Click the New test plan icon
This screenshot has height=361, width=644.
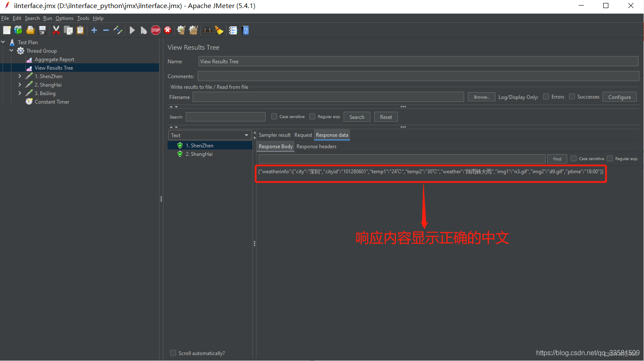(x=7, y=30)
